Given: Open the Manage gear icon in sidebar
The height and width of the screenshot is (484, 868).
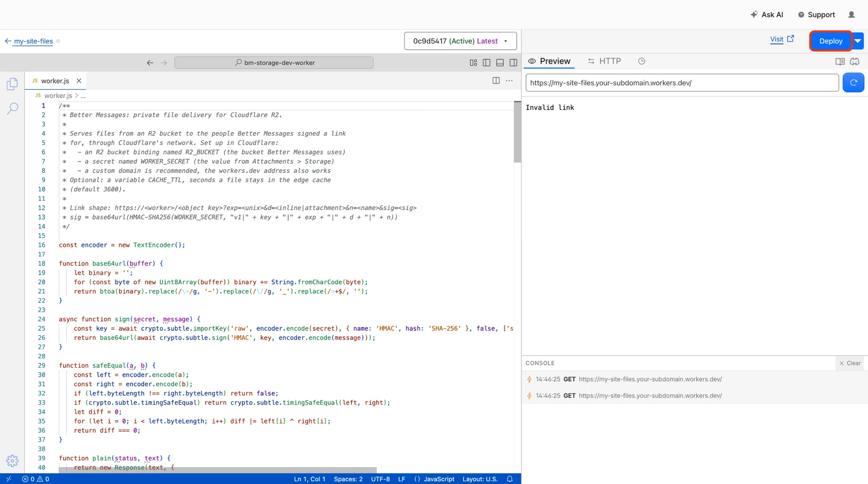Looking at the screenshot, I should click(13, 461).
